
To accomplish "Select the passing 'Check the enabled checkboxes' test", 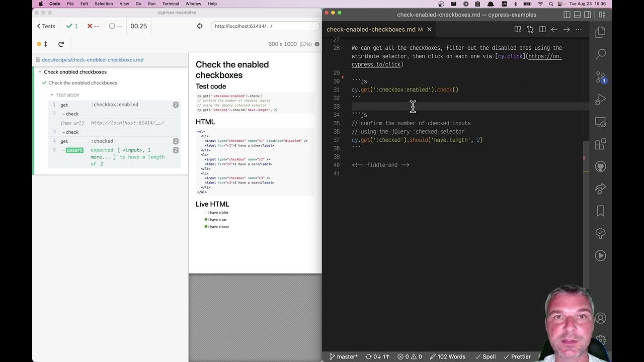I will (x=83, y=83).
